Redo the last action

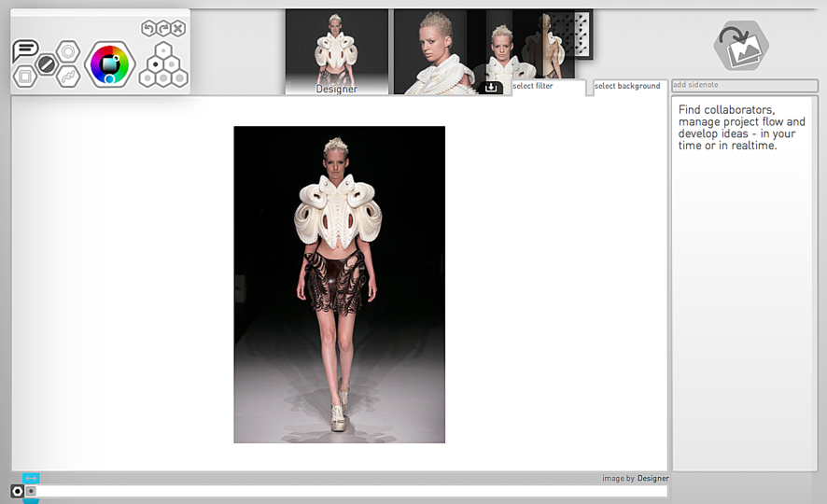163,29
